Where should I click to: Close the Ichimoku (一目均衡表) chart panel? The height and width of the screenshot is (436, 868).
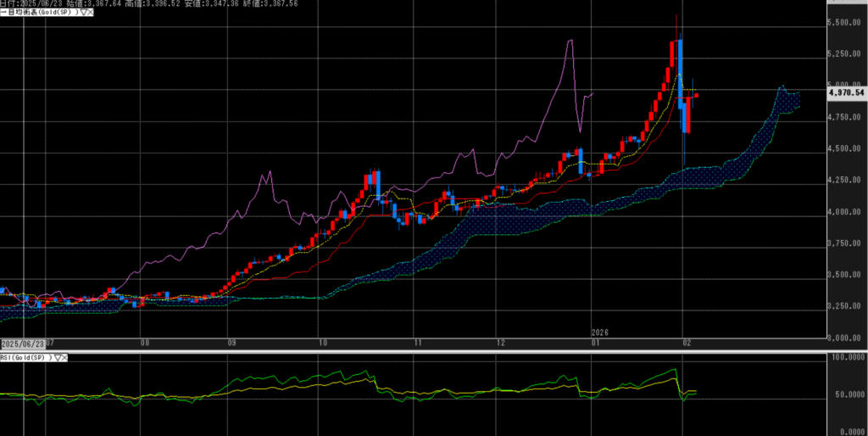pos(90,13)
